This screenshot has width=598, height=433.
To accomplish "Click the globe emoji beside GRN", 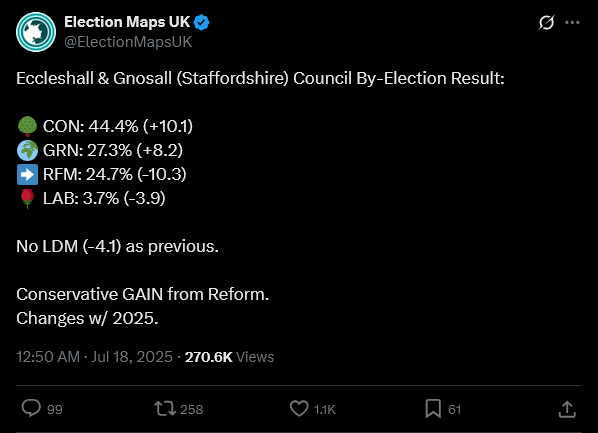I will [27, 150].
